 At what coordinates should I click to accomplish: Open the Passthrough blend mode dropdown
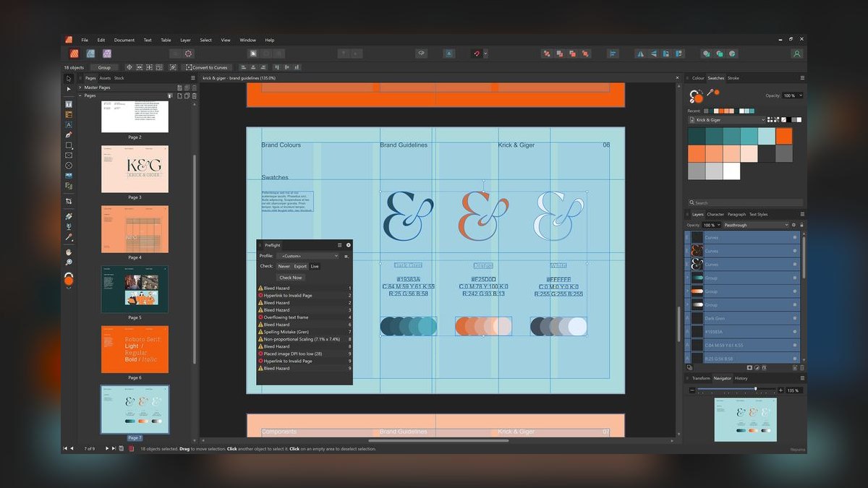click(757, 225)
